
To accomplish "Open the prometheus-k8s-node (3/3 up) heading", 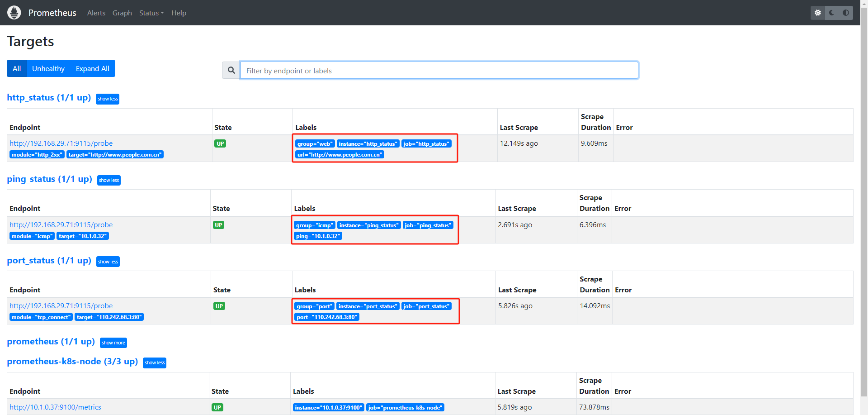I will pyautogui.click(x=72, y=361).
